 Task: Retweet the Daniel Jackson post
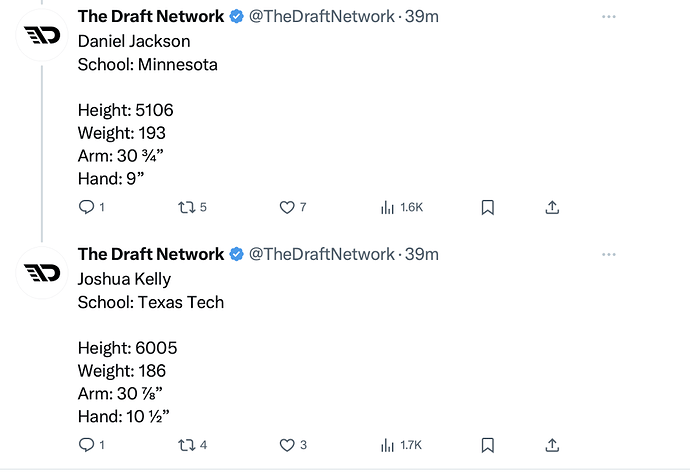[185, 207]
